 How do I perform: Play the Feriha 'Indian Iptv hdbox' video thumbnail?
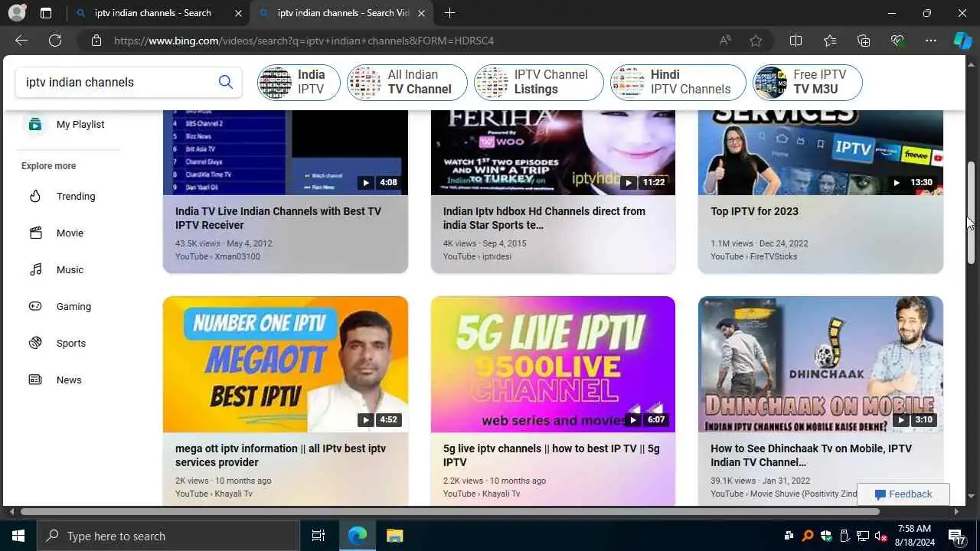tap(553, 152)
